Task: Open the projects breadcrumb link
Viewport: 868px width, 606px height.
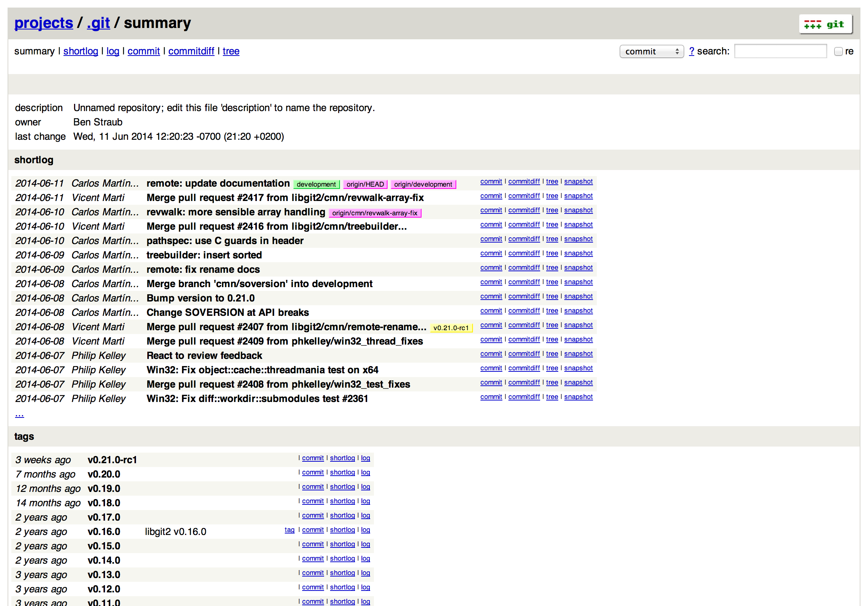Action: (x=43, y=23)
